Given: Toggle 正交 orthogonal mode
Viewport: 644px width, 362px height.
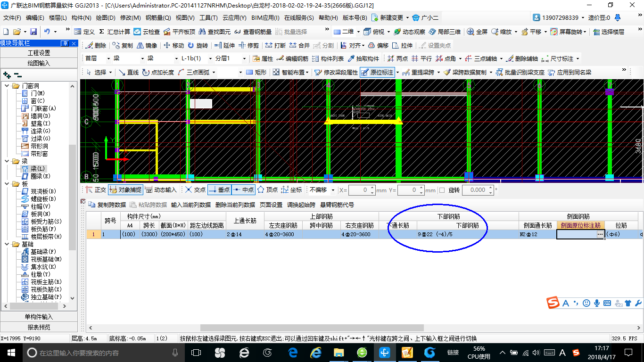Looking at the screenshot, I should tap(96, 189).
